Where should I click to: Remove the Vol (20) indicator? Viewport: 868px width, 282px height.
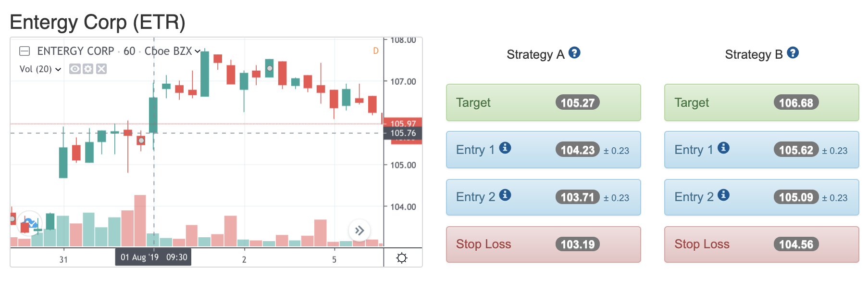pyautogui.click(x=101, y=69)
